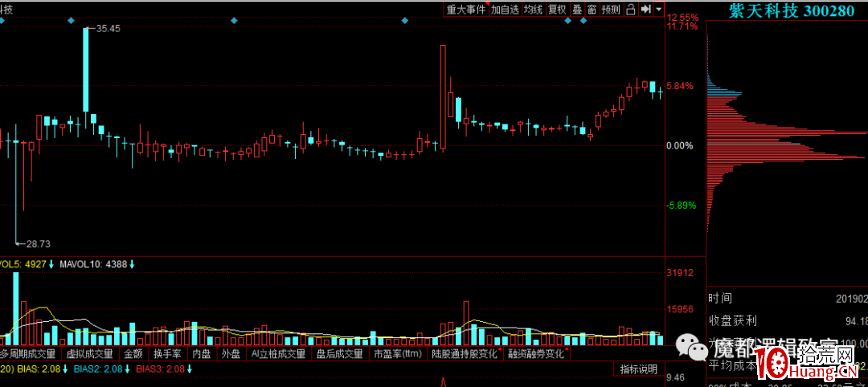Open 融资融券变化 tab

pyautogui.click(x=537, y=353)
